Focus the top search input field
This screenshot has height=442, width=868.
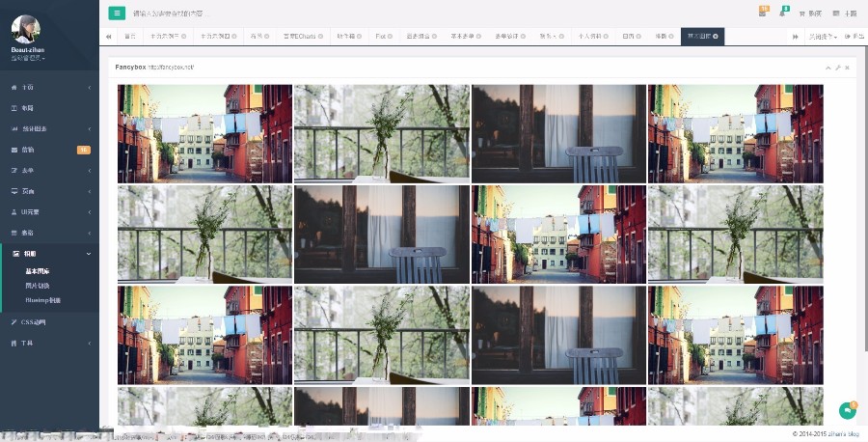pyautogui.click(x=172, y=14)
